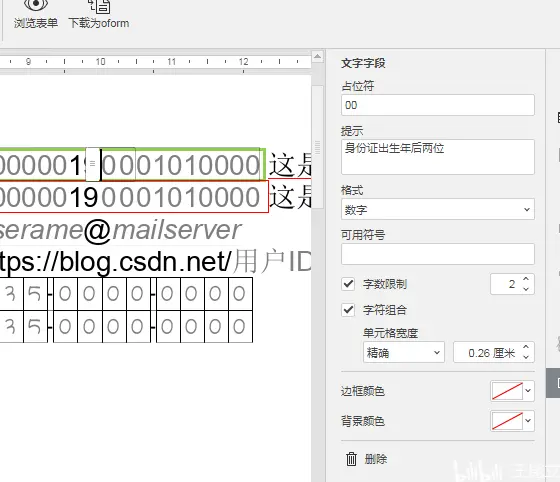Open the 格式 format dropdown showing 数字
560x482 pixels.
(438, 209)
